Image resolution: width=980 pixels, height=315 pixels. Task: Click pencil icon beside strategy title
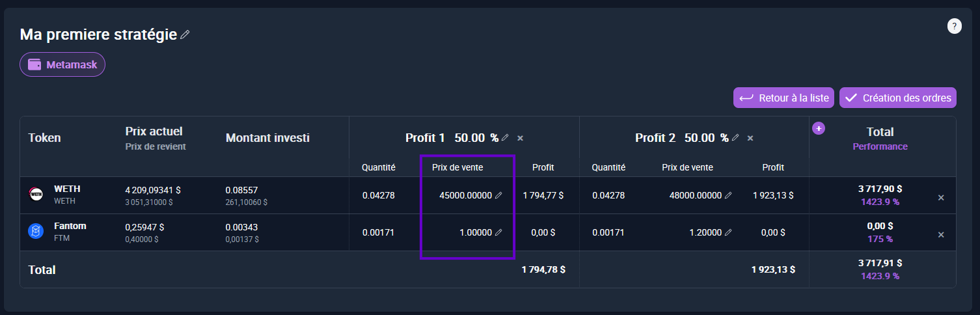pyautogui.click(x=185, y=34)
